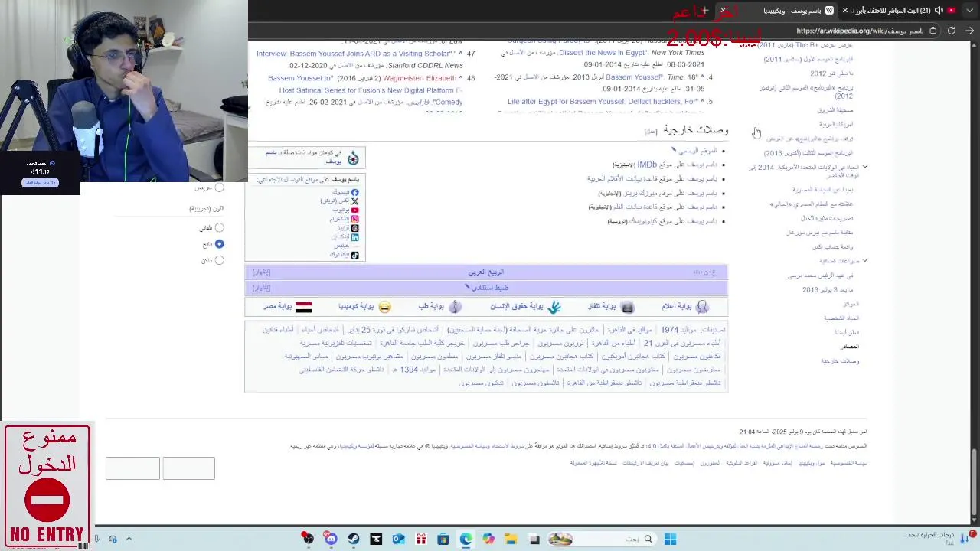Show the 'ضبط استنادي' navbox
This screenshot has width=980, height=551.
tap(261, 288)
